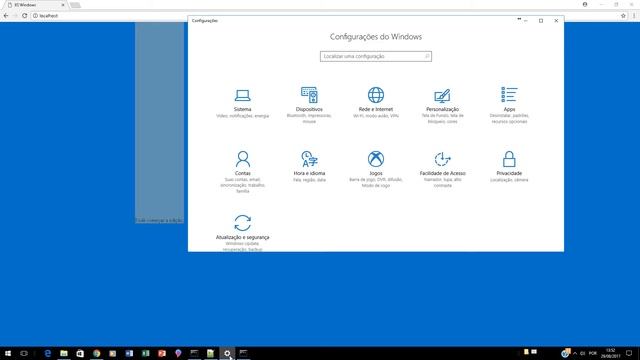Image resolution: width=640 pixels, height=360 pixels.
Task: Open Word from the taskbar
Action: [129, 353]
